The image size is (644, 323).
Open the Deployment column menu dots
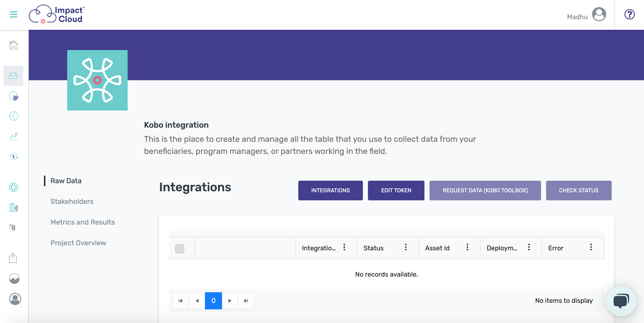point(529,247)
